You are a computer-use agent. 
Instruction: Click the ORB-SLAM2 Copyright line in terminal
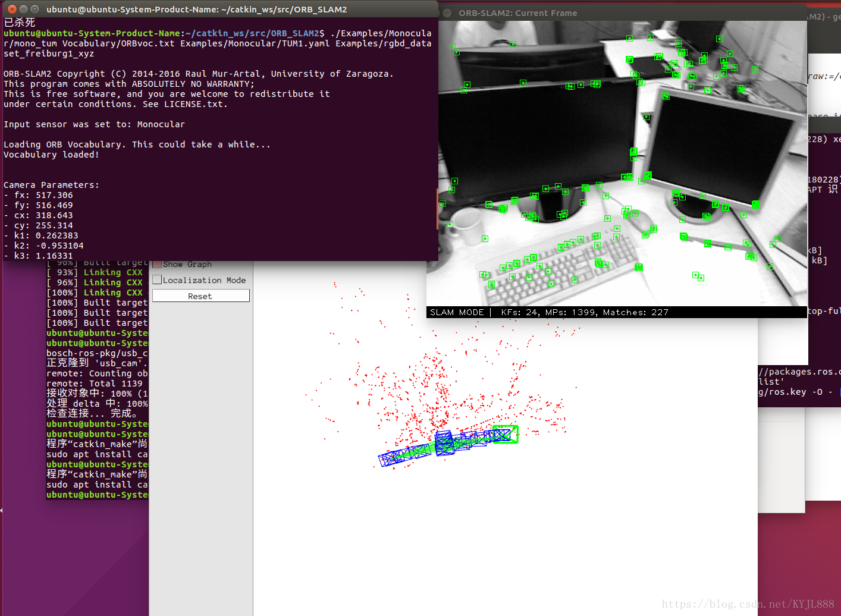point(198,74)
